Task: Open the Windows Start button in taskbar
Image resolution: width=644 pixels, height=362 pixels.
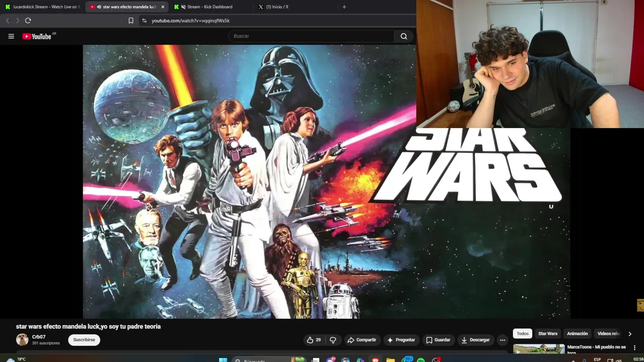Action: tap(223, 360)
